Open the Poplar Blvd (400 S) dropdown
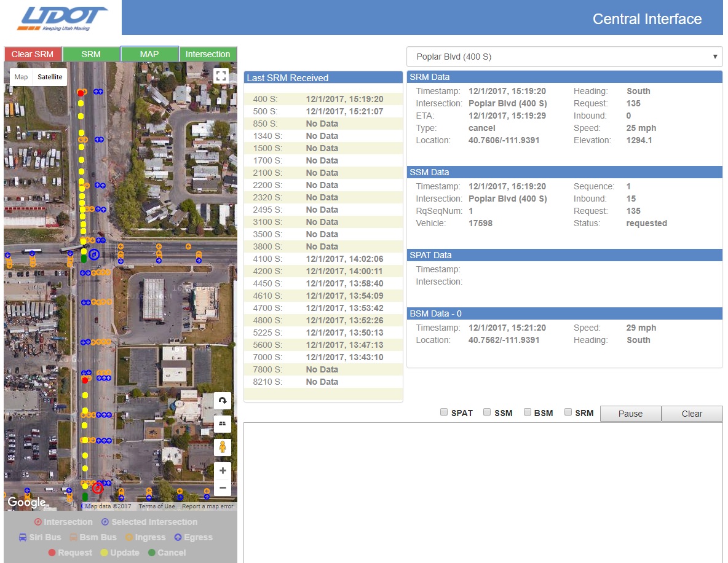The height and width of the screenshot is (563, 728). [564, 57]
